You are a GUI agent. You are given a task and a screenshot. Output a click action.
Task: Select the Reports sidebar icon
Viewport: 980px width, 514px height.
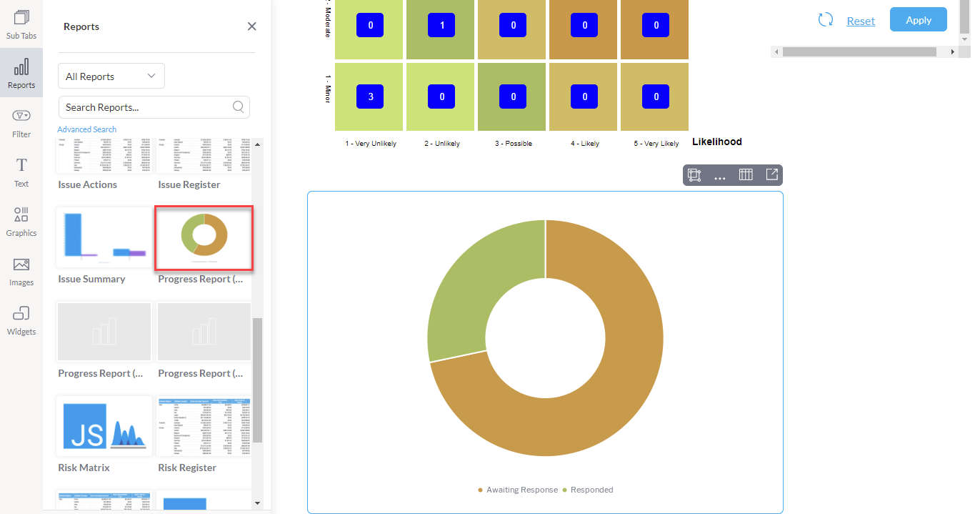(21, 73)
